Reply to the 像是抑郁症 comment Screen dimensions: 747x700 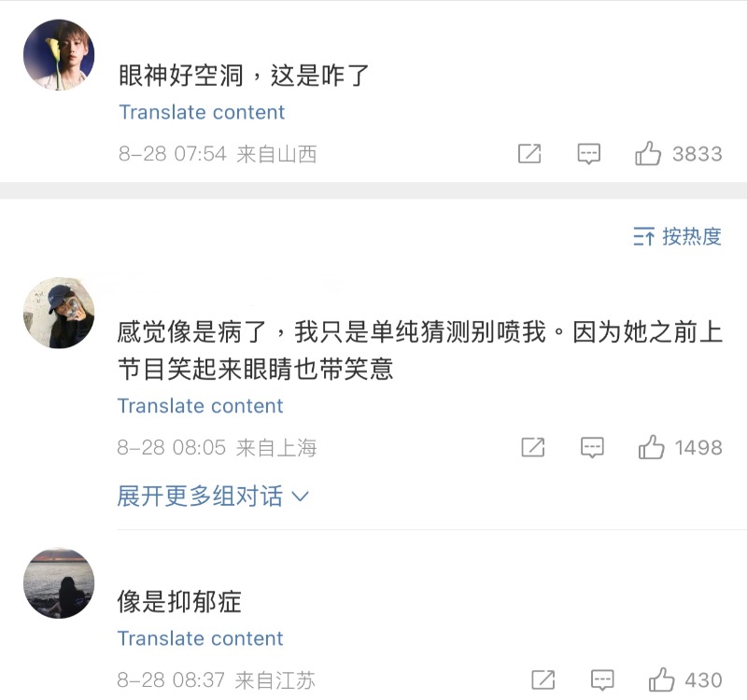click(602, 679)
